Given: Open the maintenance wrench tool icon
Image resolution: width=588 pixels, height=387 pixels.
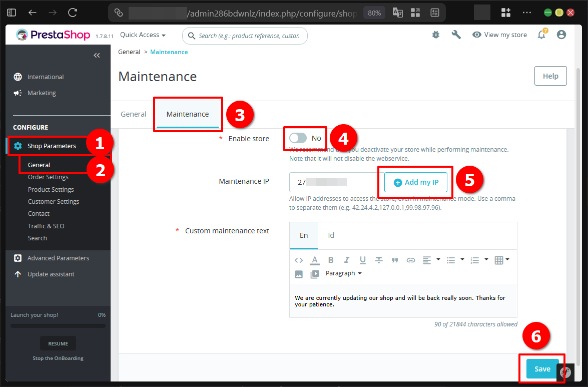Looking at the screenshot, I should 456,35.
